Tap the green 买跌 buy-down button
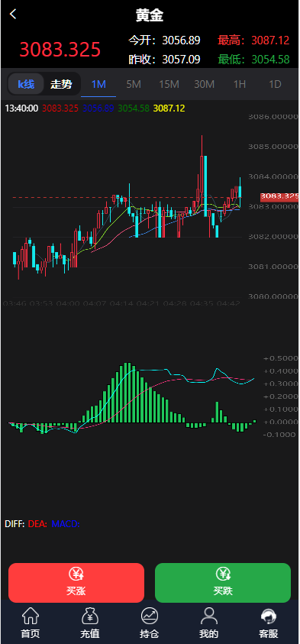This screenshot has width=300, height=644. 223,583
